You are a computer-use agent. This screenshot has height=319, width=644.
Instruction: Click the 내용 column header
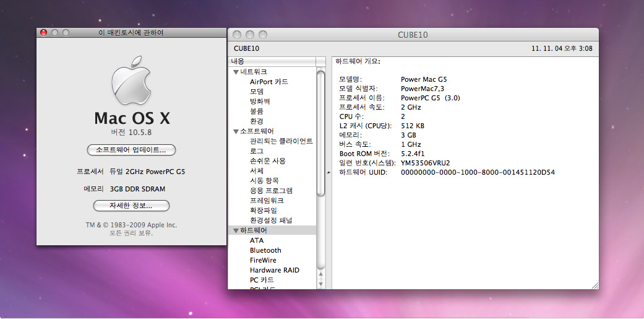pyautogui.click(x=272, y=61)
